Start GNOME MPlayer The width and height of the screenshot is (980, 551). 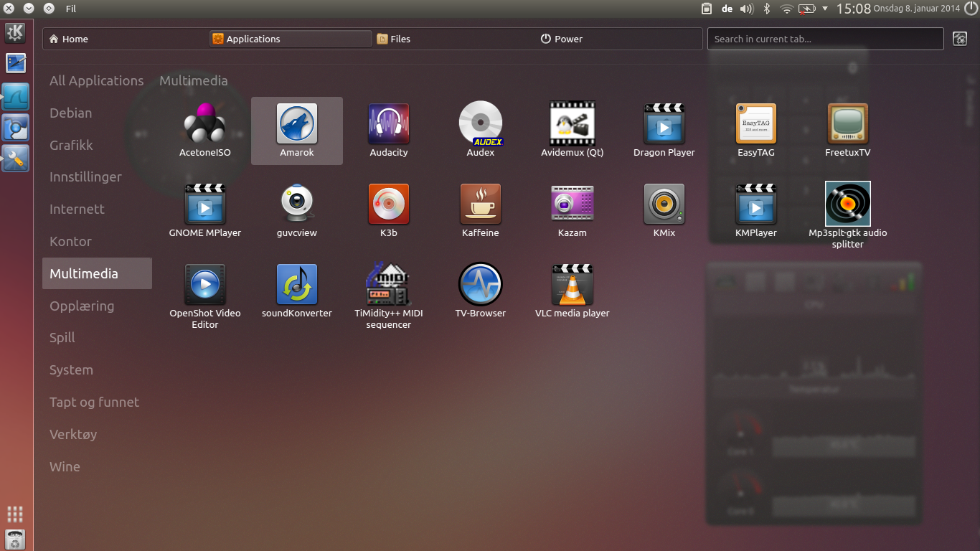[x=205, y=211]
